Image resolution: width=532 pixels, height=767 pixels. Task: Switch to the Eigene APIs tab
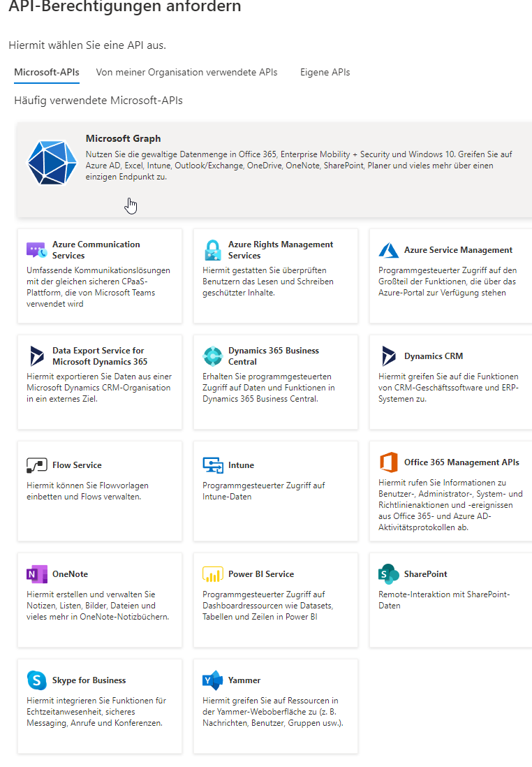325,73
